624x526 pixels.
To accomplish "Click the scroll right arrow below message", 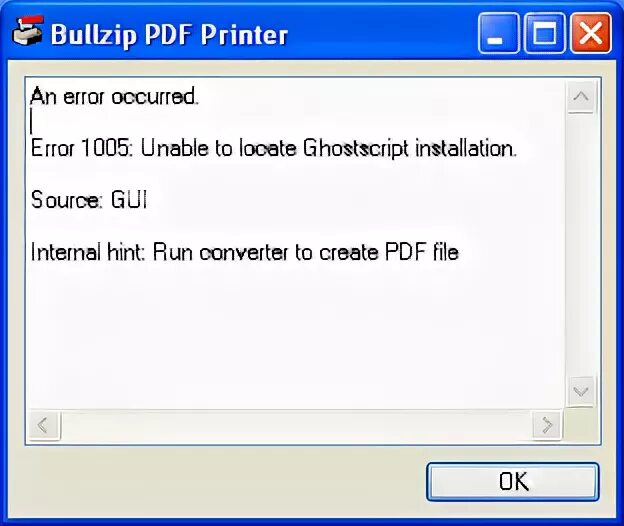I will 547,425.
